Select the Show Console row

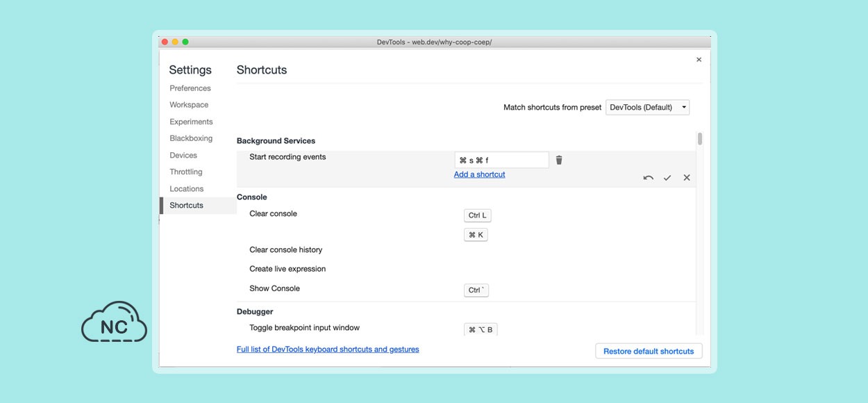point(466,288)
